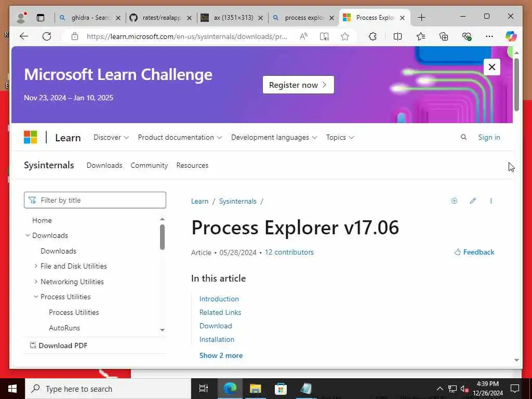Launch the Copilot icon in Edge
This screenshot has height=399, width=532.
(511, 36)
